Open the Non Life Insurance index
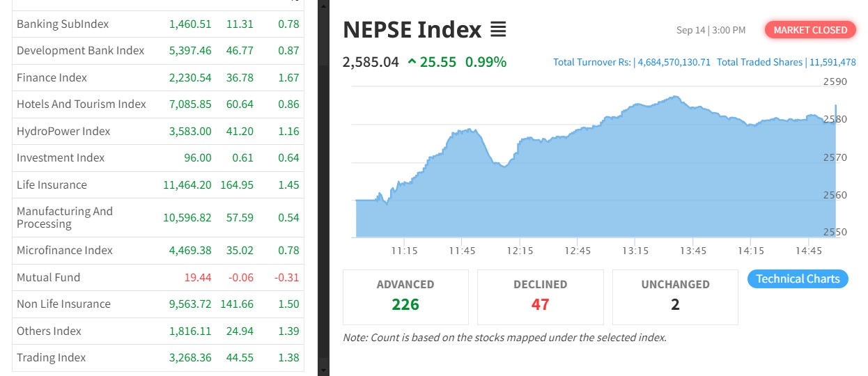Image resolution: width=868 pixels, height=376 pixels. pyautogui.click(x=158, y=304)
